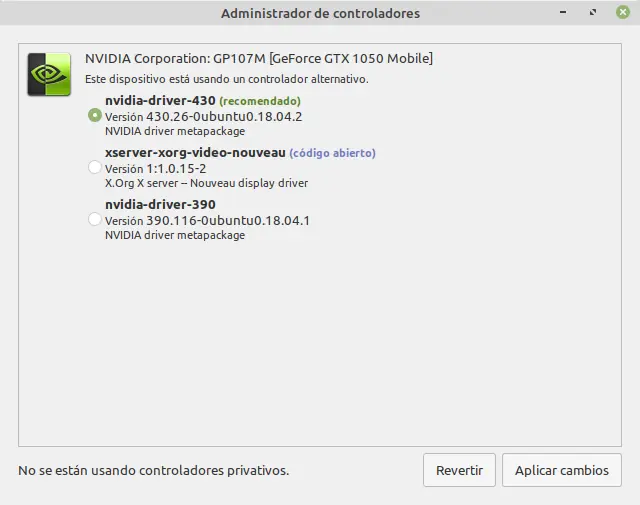Click the Versión 390.116-0ubuntu0.18.04.1 text
The image size is (640, 505).
pyautogui.click(x=207, y=220)
